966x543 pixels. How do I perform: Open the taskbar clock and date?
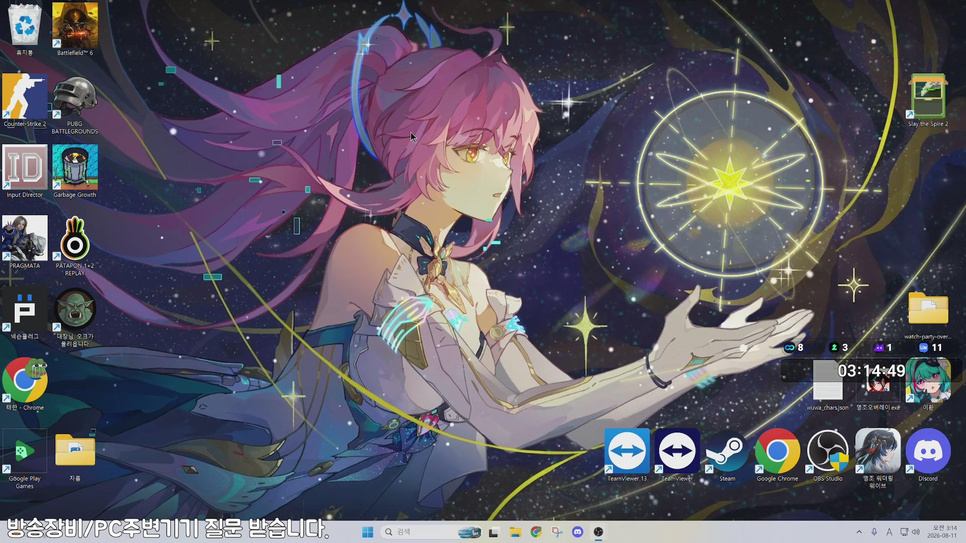click(944, 532)
